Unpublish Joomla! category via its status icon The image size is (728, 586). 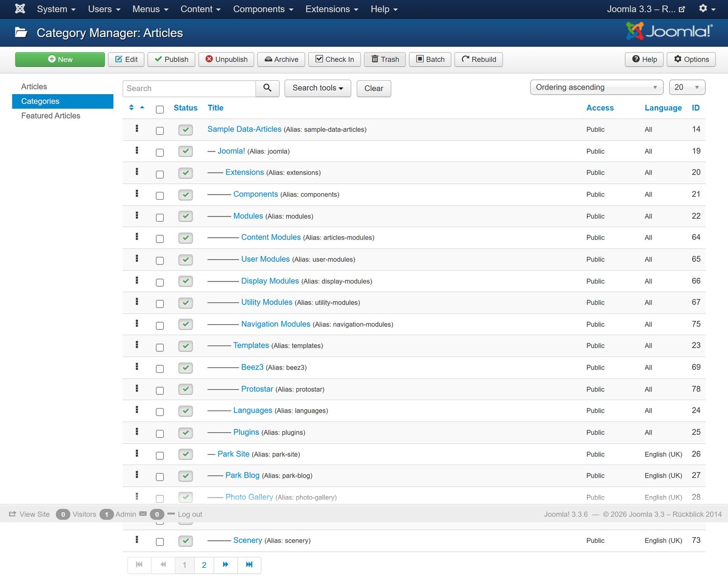click(186, 151)
